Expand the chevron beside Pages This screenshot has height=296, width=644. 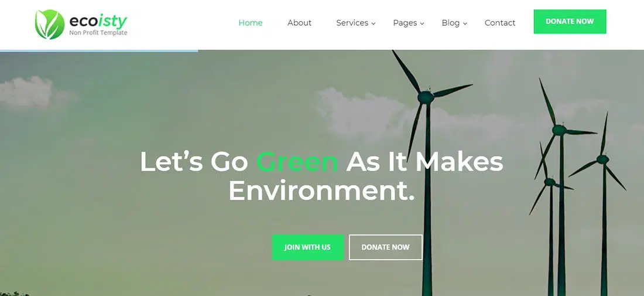tap(422, 24)
